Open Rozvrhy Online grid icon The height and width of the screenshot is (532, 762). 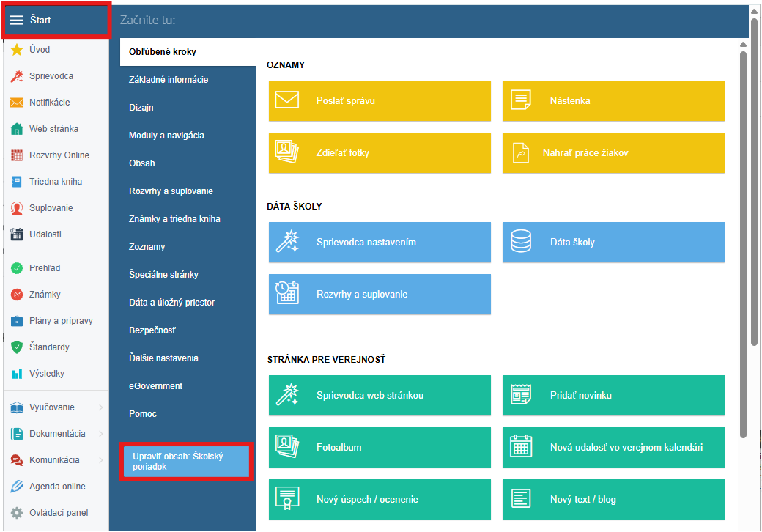[17, 155]
